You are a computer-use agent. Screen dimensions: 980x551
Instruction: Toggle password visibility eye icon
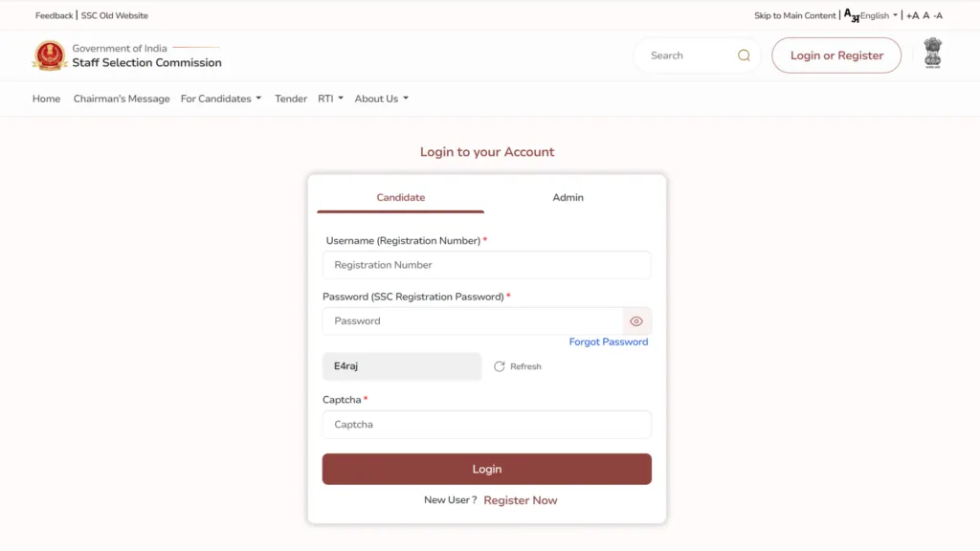pyautogui.click(x=636, y=321)
